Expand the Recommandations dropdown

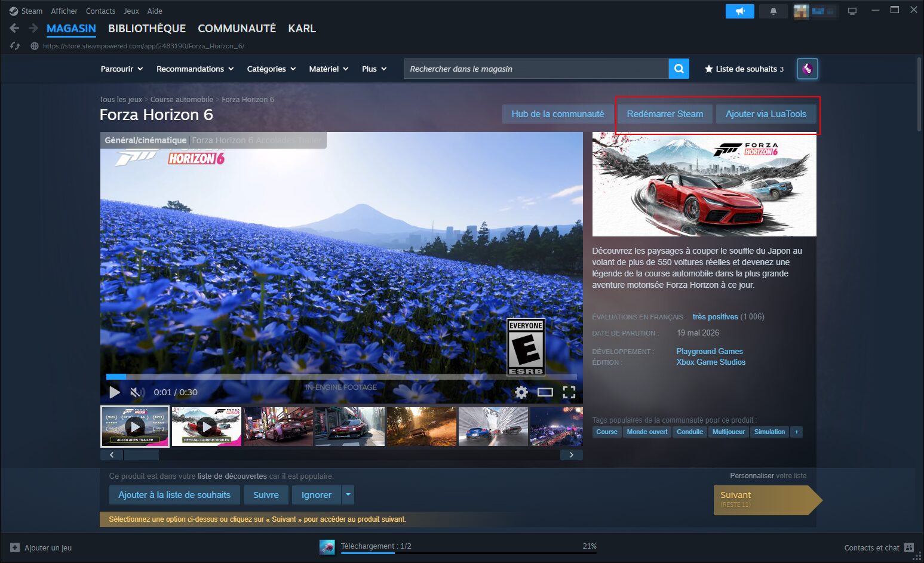[195, 69]
